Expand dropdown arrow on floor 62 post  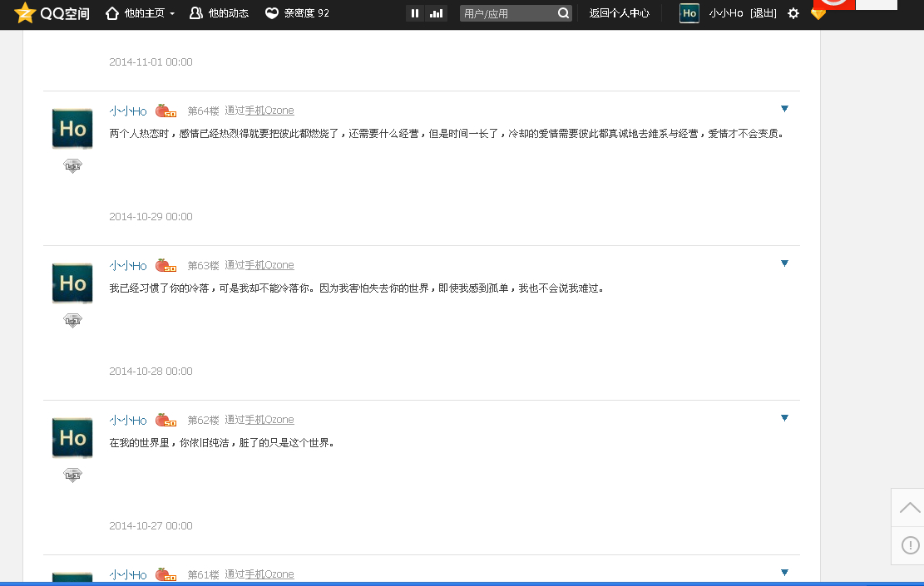point(784,417)
